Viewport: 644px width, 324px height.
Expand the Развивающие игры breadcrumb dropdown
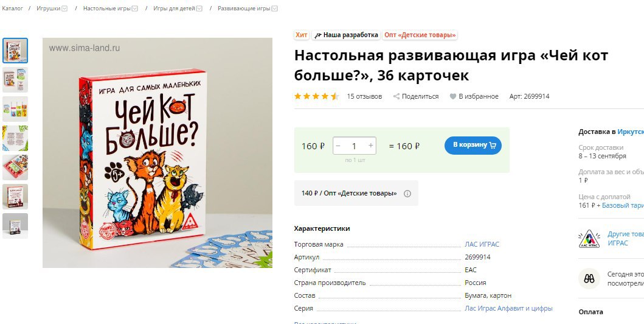275,9
